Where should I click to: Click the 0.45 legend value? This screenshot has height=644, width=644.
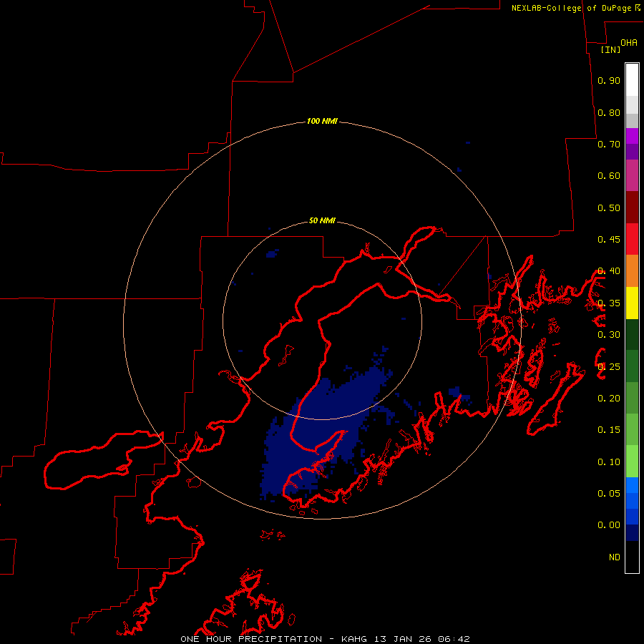coord(609,240)
